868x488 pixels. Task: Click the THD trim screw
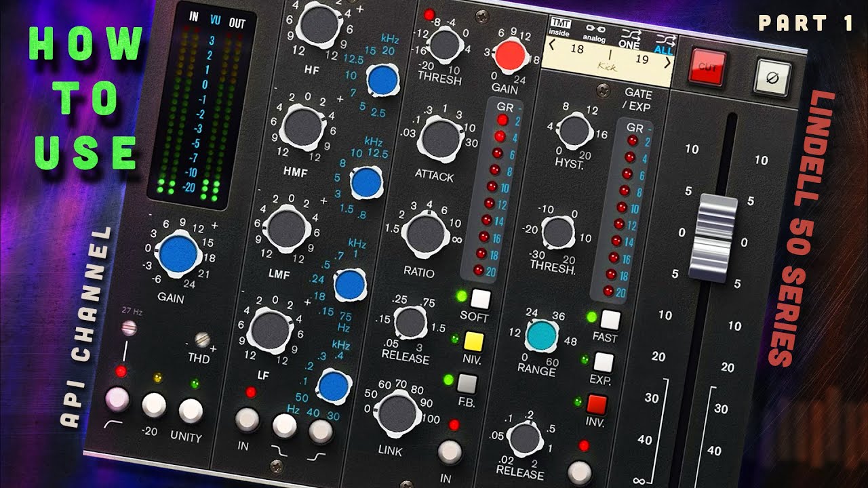pos(201,340)
